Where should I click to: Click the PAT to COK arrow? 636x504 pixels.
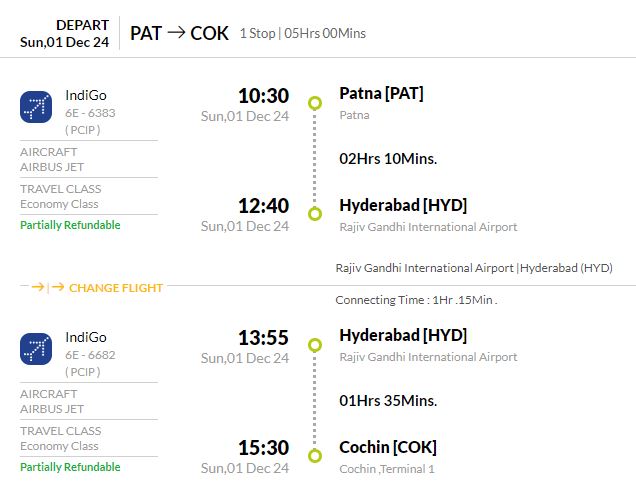(x=176, y=32)
